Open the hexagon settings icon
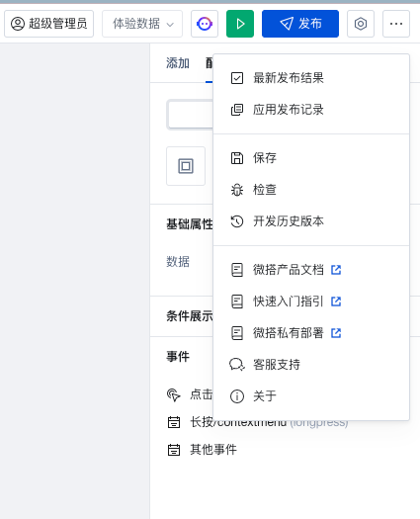Viewport: 420px width, 519px height. point(361,24)
